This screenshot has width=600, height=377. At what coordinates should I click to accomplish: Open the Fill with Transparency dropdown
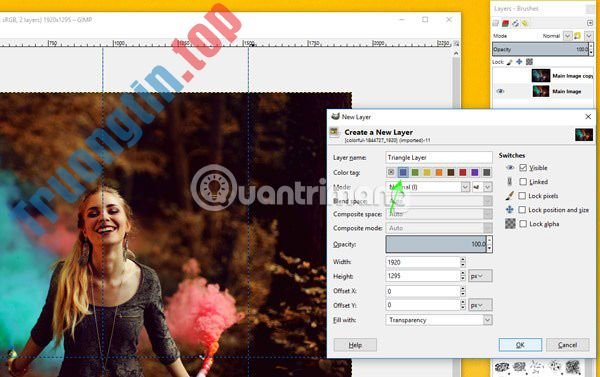[439, 320]
